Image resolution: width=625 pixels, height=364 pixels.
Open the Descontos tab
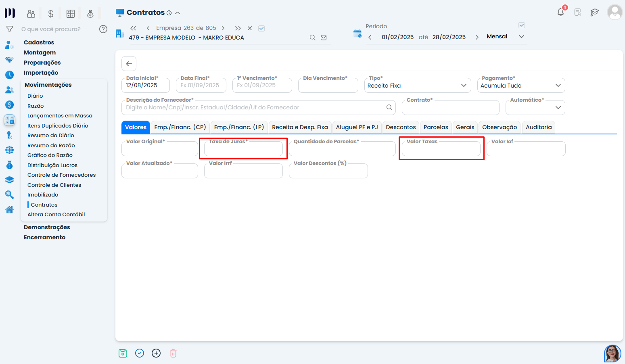click(x=400, y=127)
